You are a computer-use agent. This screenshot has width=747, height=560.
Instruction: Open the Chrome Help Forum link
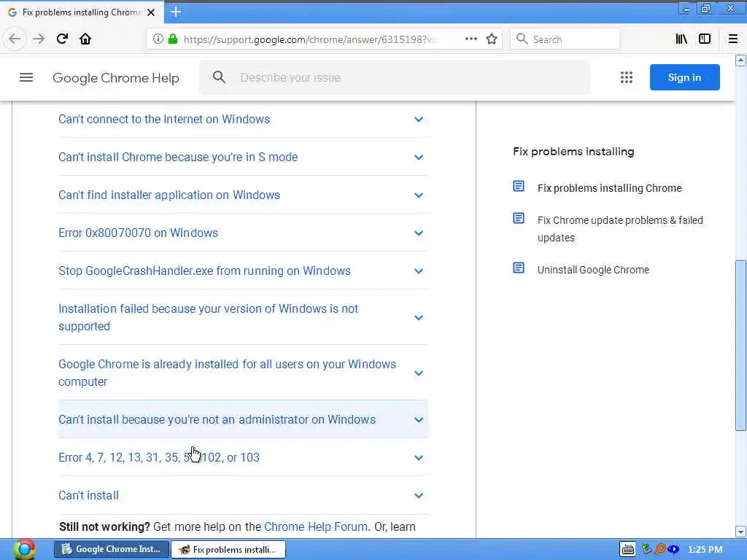pyautogui.click(x=316, y=526)
